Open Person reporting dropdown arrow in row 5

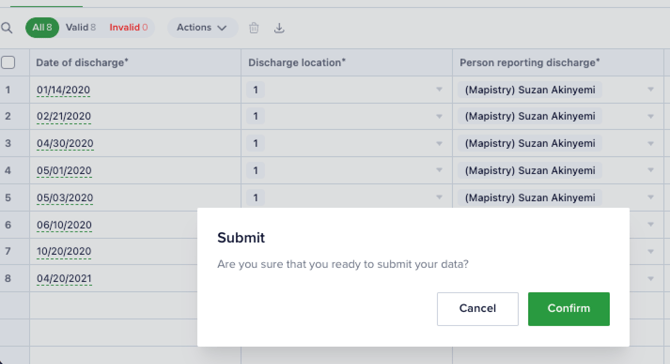click(x=650, y=197)
